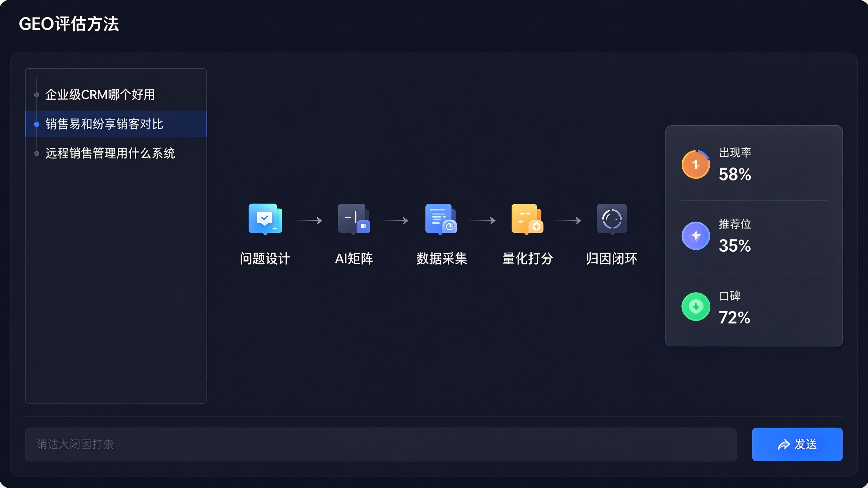The image size is (868, 488).
Task: Click the GEO评估方法 page title
Action: 69,24
